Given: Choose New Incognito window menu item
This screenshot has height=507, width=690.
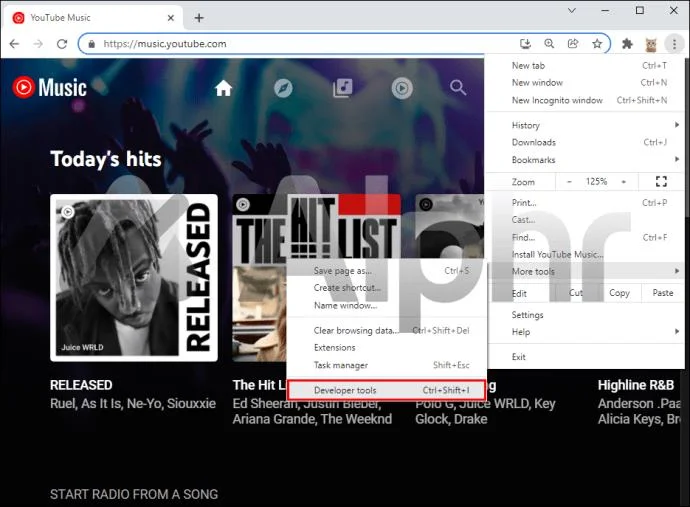Looking at the screenshot, I should pyautogui.click(x=585, y=100).
